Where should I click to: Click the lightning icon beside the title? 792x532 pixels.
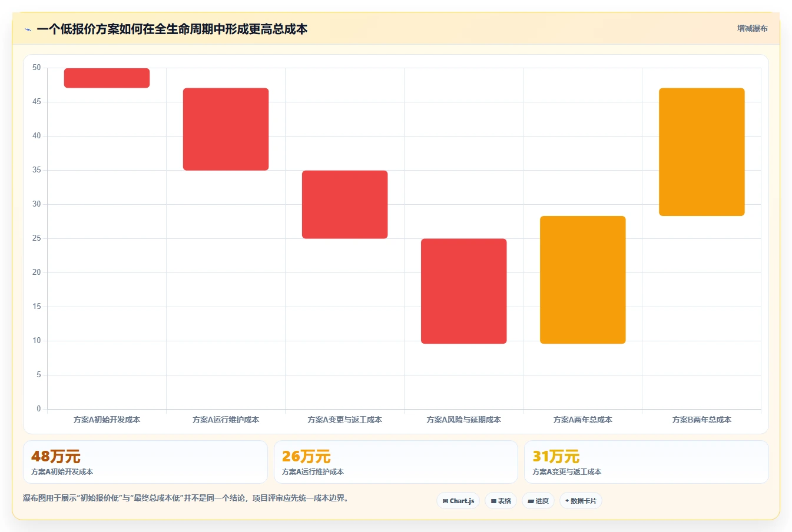(x=28, y=29)
